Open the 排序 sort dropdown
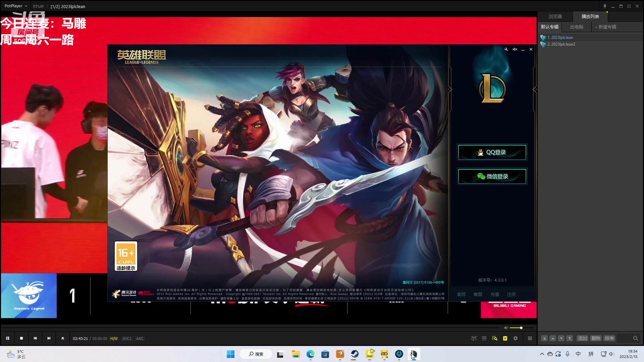644x362 pixels. [609, 338]
